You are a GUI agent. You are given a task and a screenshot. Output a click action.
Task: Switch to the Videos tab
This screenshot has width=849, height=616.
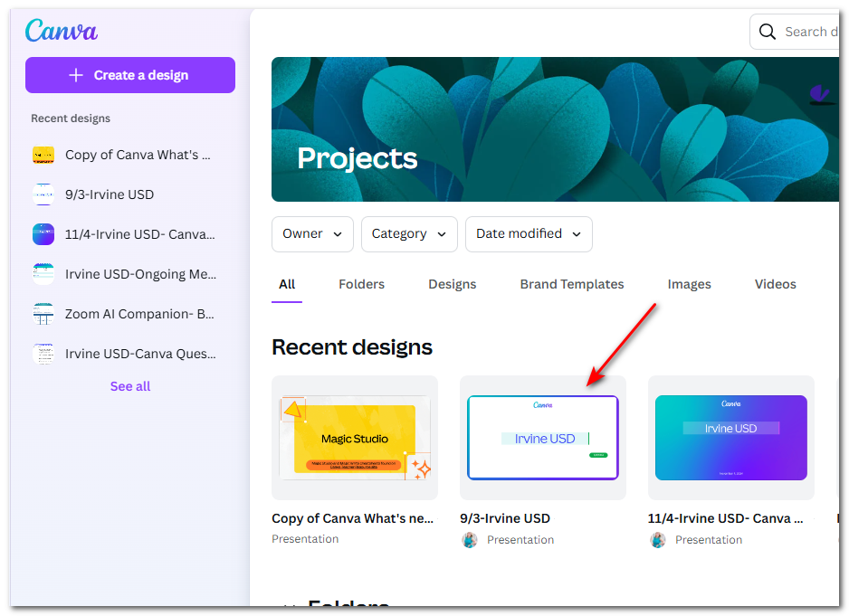pos(776,284)
